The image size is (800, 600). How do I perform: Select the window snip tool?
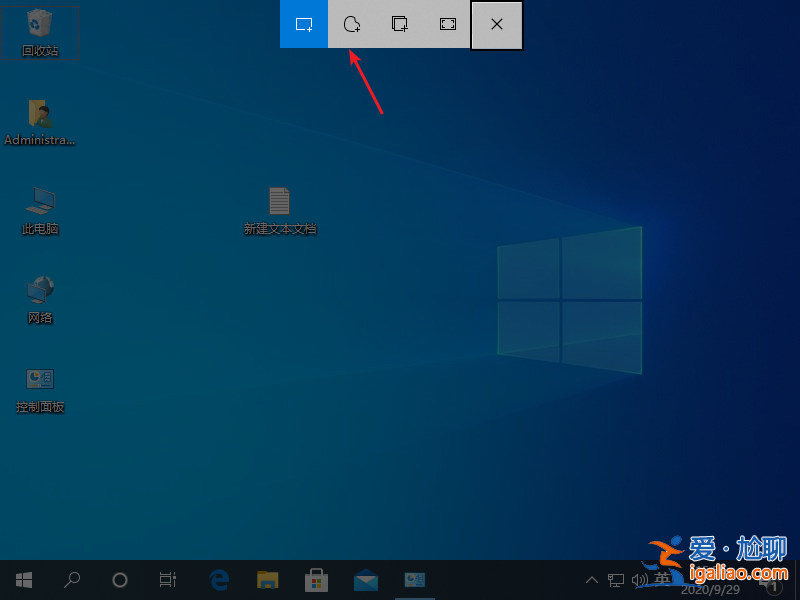click(399, 25)
